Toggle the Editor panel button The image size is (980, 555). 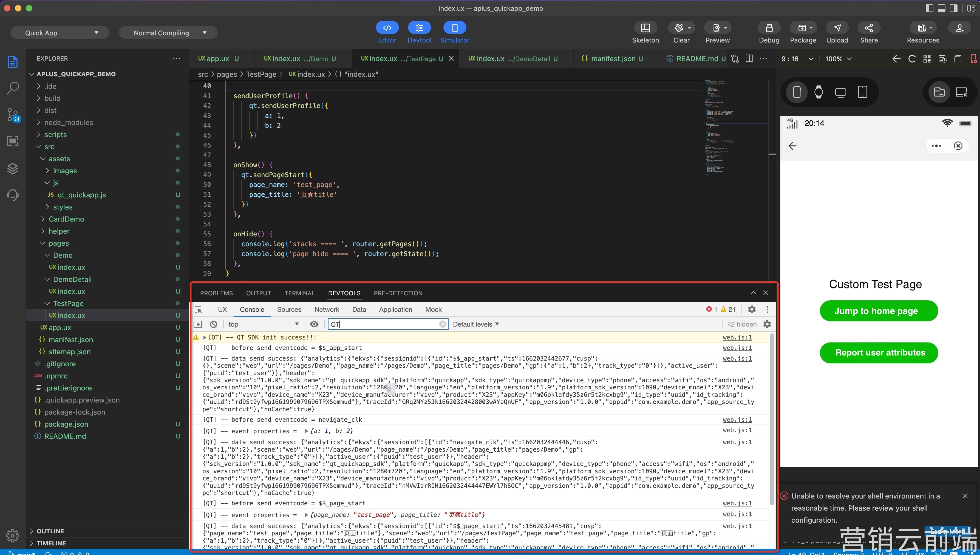tap(387, 28)
